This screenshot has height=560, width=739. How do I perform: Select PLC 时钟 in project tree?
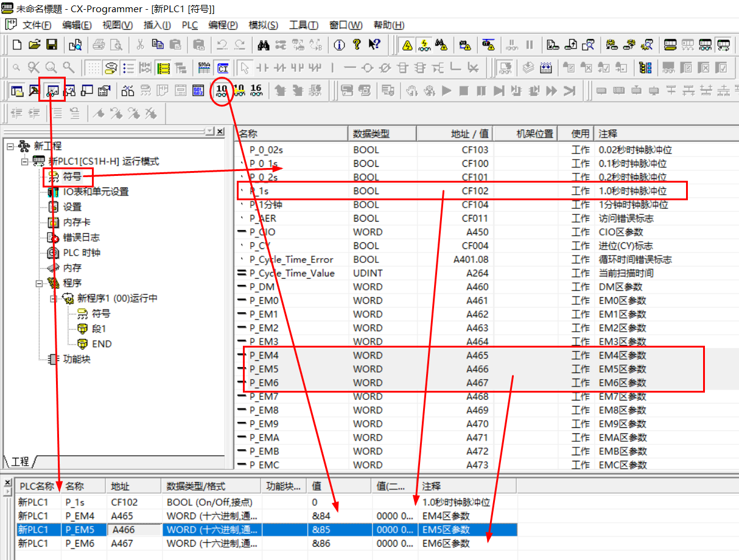82,253
